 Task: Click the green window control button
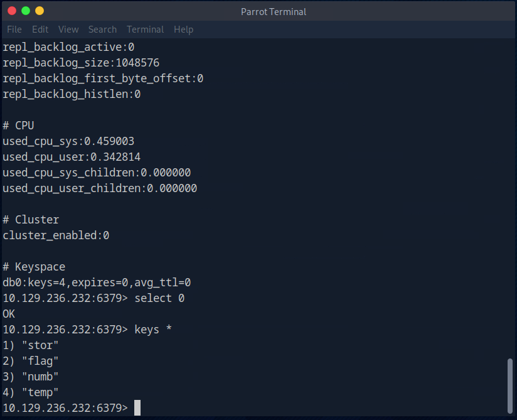click(x=26, y=11)
